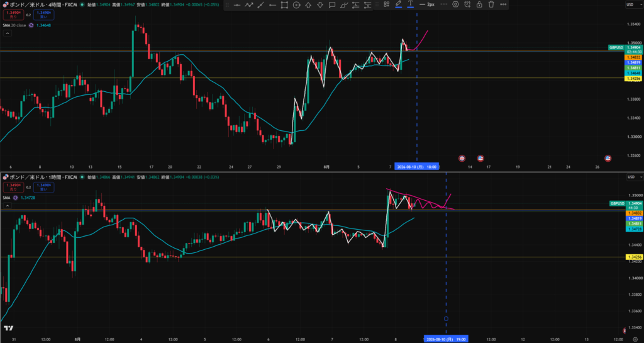Select the comment balloon tool
Viewport: 644px width, 343px height.
[332, 4]
